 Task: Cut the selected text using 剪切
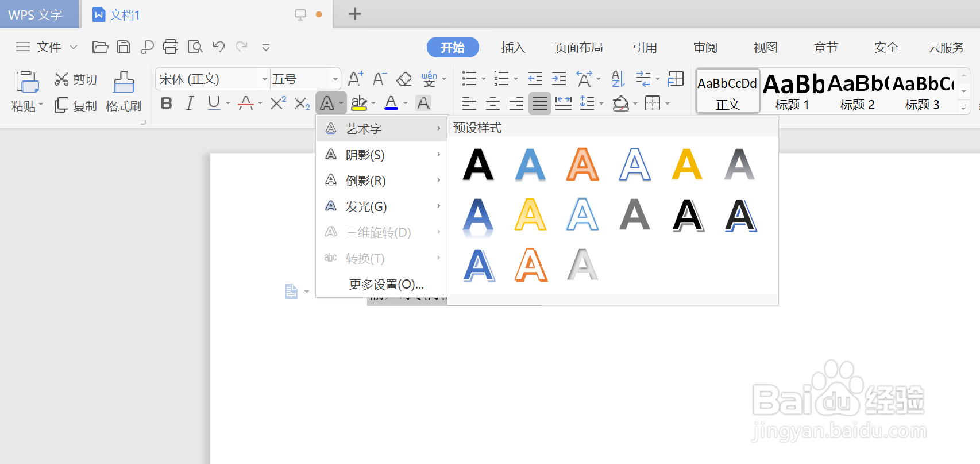coord(76,79)
